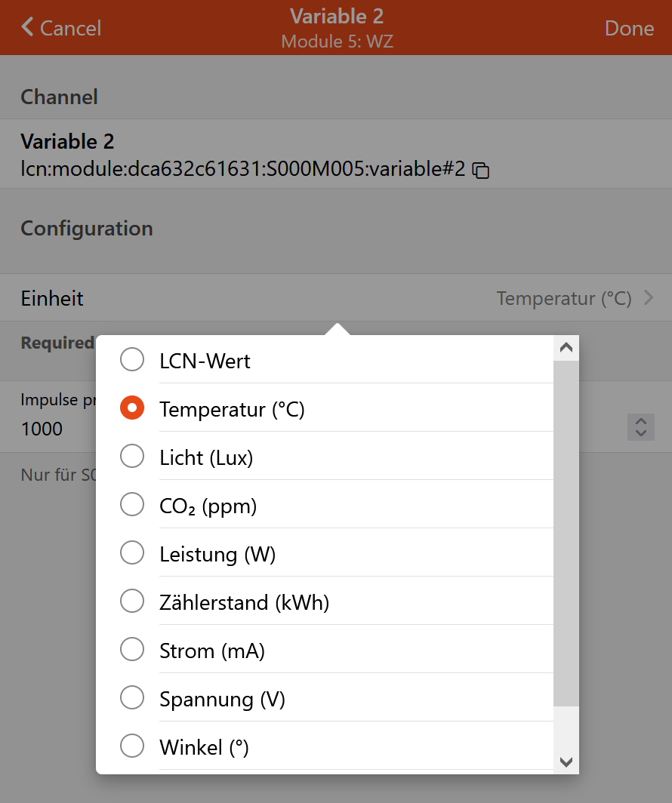Viewport: 672px width, 803px height.
Task: Click the selected Temperatur (°C) radio
Action: click(132, 408)
